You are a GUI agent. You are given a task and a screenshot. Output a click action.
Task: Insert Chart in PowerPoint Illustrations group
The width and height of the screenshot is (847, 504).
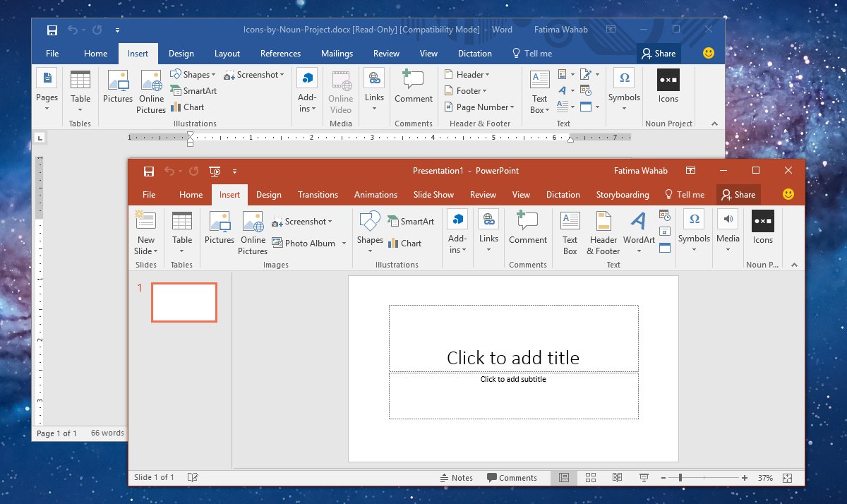click(404, 244)
